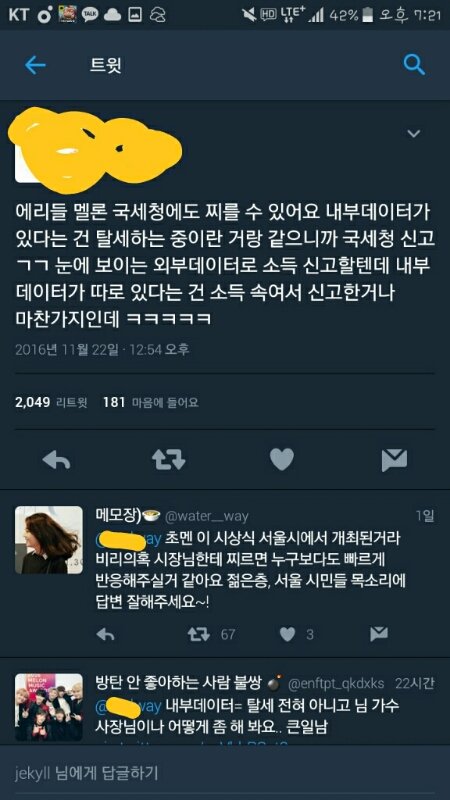This screenshot has width=450, height=800.
Task: Reply to the @water__way comment
Action: [x=105, y=634]
